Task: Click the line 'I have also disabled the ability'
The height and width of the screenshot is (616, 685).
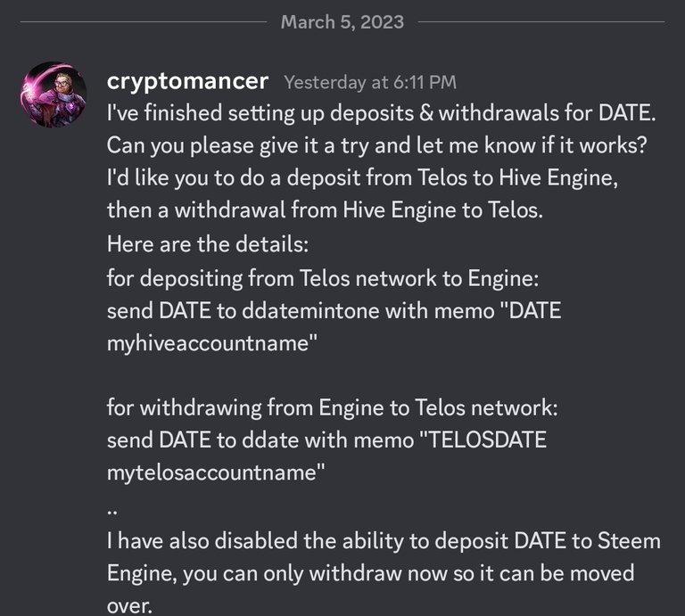Action: tap(384, 541)
